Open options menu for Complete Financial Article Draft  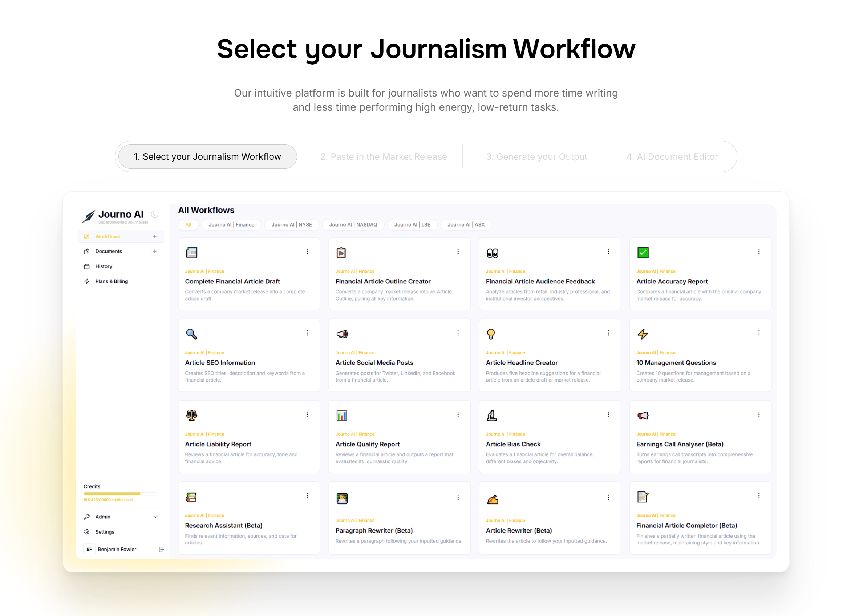pyautogui.click(x=308, y=251)
